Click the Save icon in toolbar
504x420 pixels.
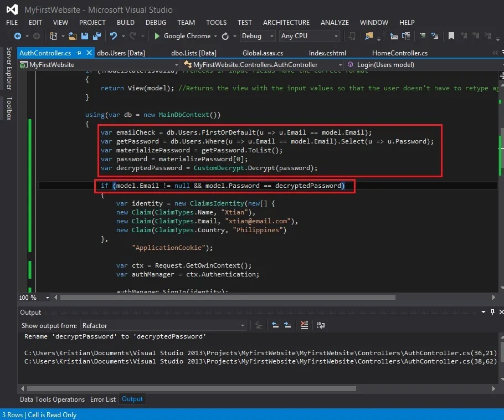85,36
